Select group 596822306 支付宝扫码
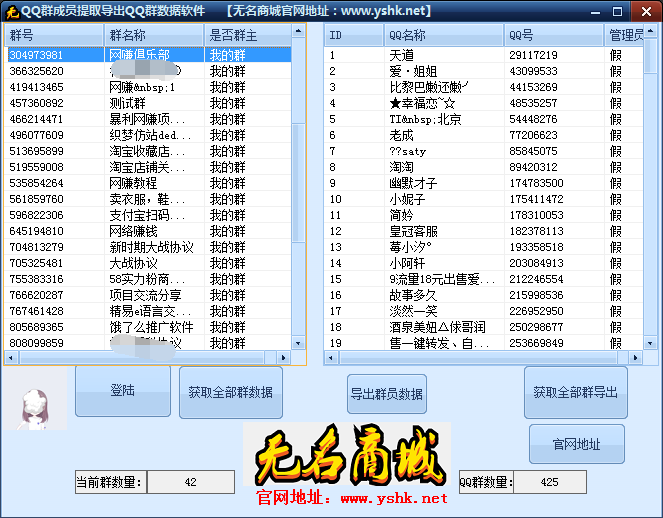The image size is (663, 518). (148, 215)
